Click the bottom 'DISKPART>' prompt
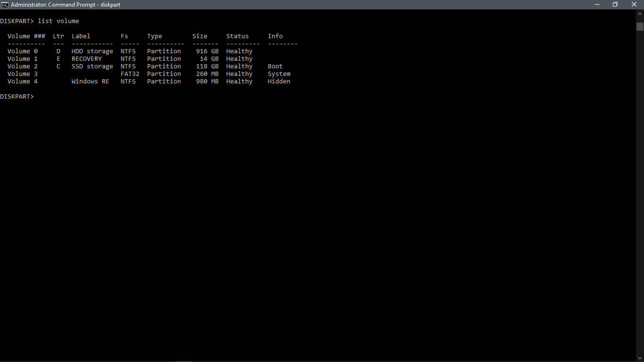The height and width of the screenshot is (362, 644). click(x=17, y=97)
